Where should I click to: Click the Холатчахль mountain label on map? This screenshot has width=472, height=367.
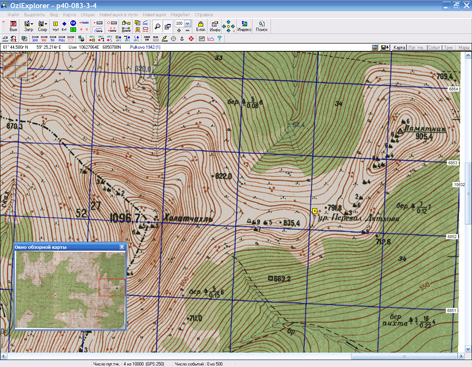188,218
